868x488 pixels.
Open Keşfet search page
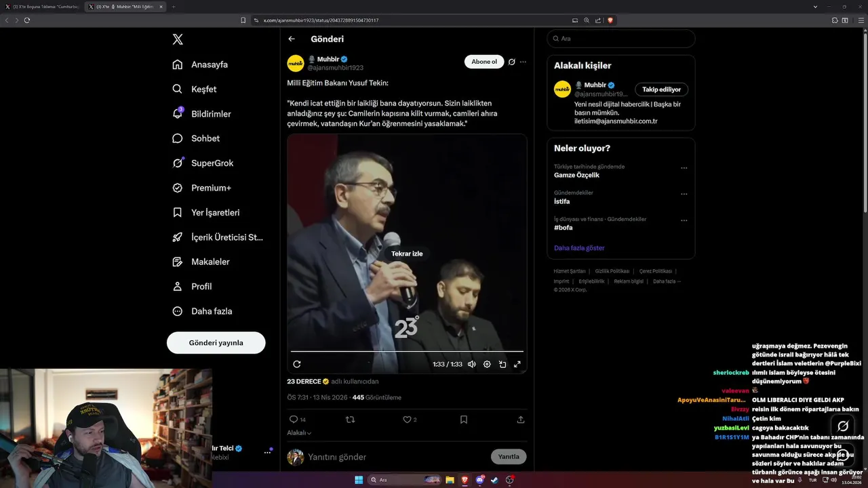click(x=195, y=89)
